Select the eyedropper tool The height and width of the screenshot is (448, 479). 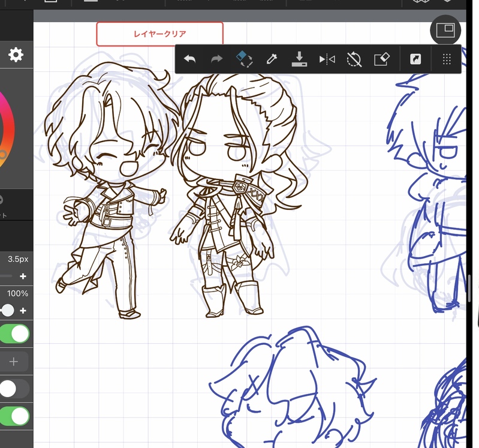(x=272, y=59)
